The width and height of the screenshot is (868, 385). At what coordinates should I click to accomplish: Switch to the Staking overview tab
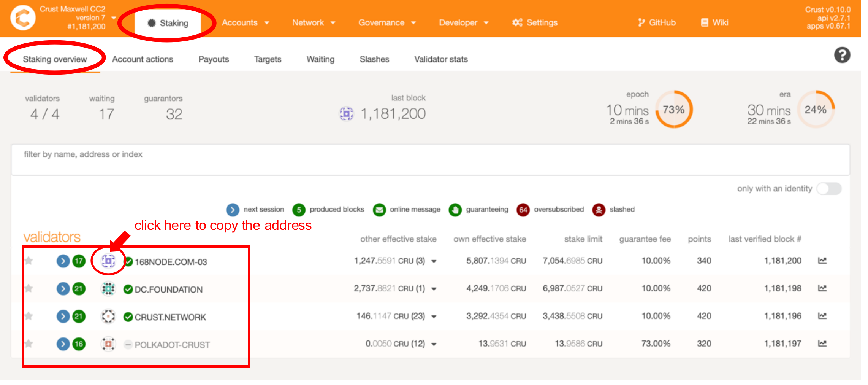55,59
